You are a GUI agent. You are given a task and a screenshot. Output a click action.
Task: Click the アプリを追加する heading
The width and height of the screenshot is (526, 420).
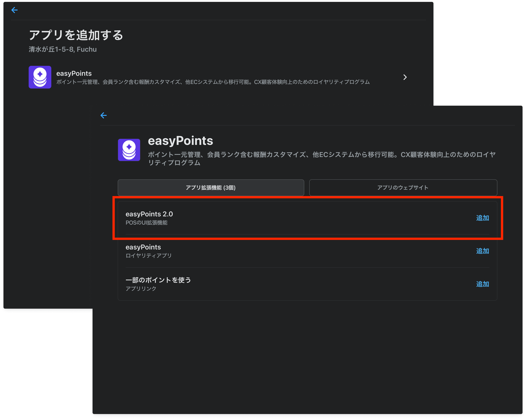coord(76,35)
